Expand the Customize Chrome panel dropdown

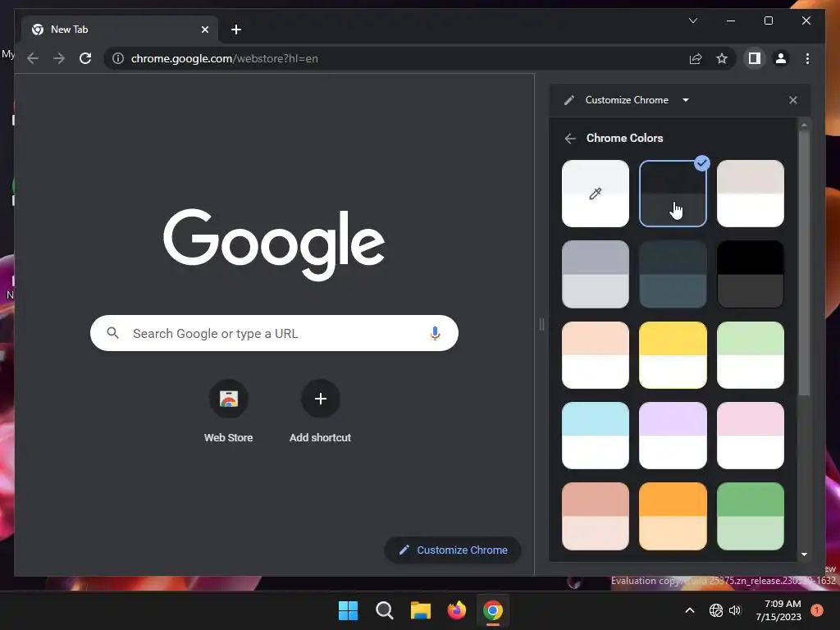point(686,100)
